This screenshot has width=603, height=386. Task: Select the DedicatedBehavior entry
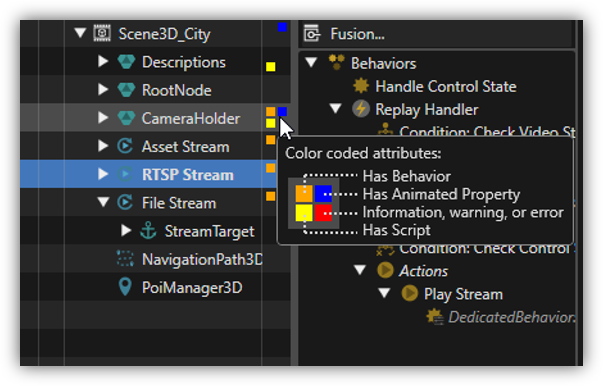tap(511, 317)
